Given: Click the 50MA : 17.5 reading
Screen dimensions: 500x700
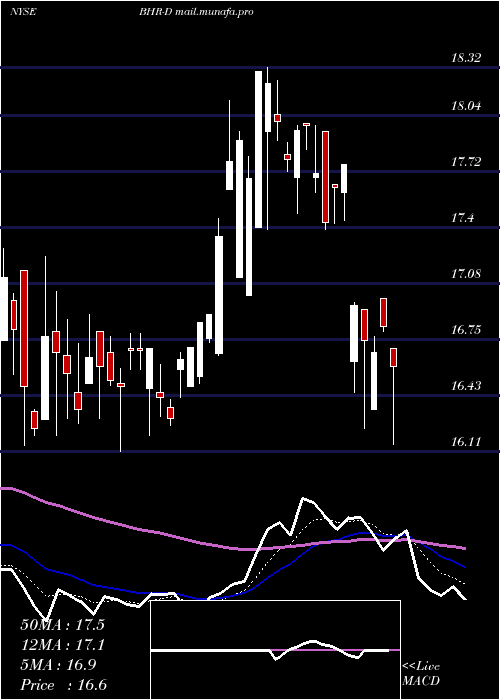Looking at the screenshot, I should pos(62,625).
